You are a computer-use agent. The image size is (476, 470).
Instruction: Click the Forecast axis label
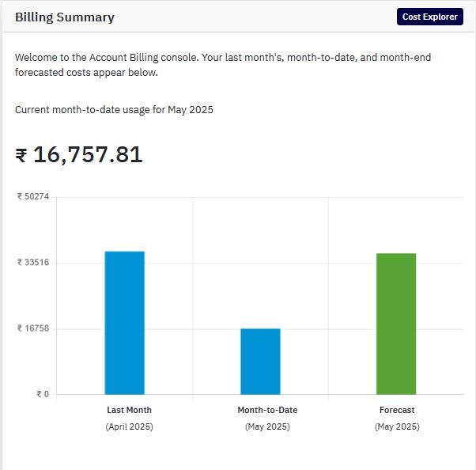coord(397,410)
